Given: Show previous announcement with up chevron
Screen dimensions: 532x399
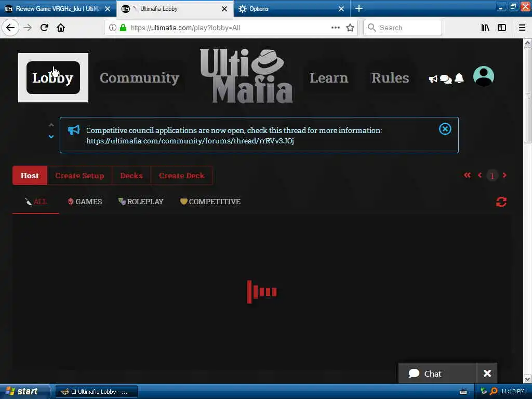Looking at the screenshot, I should click(51, 125).
